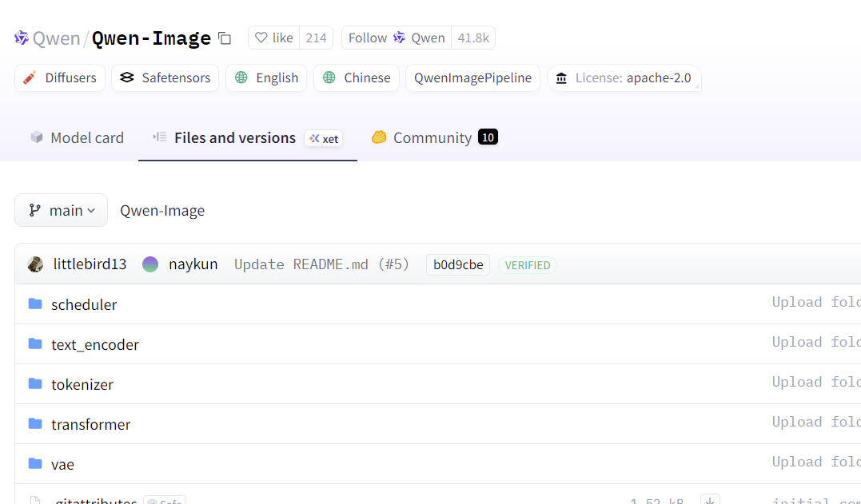Click the text_encoder folder icon

pyautogui.click(x=35, y=344)
